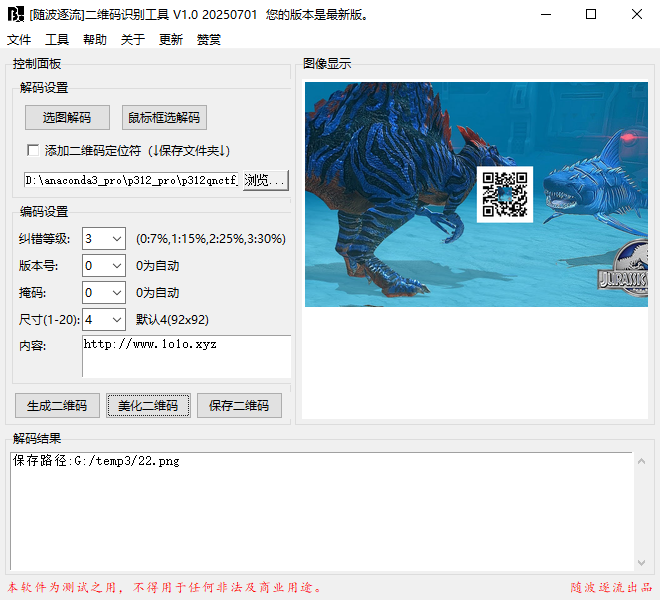The image size is (660, 600).
Task: Click the 保存二维码 button
Action: [x=239, y=405]
